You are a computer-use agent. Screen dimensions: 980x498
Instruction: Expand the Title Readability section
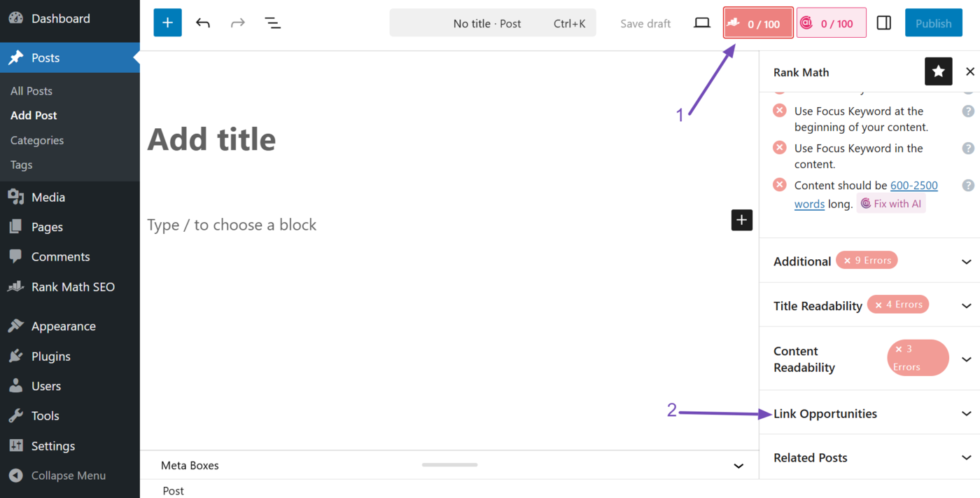click(x=869, y=305)
